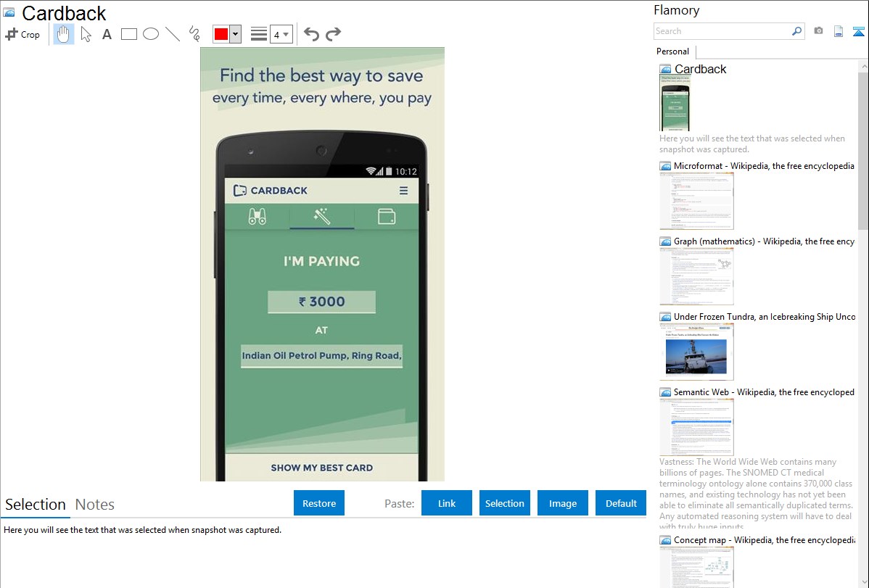Screen dimensions: 869x588
Task: Click the wallet icon in phone screenshot
Action: point(387,216)
